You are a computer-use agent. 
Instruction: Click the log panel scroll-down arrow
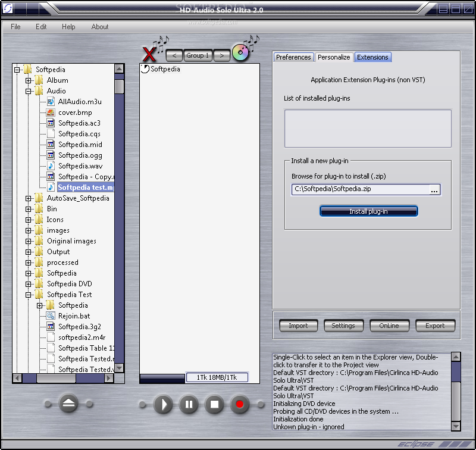pos(456,426)
